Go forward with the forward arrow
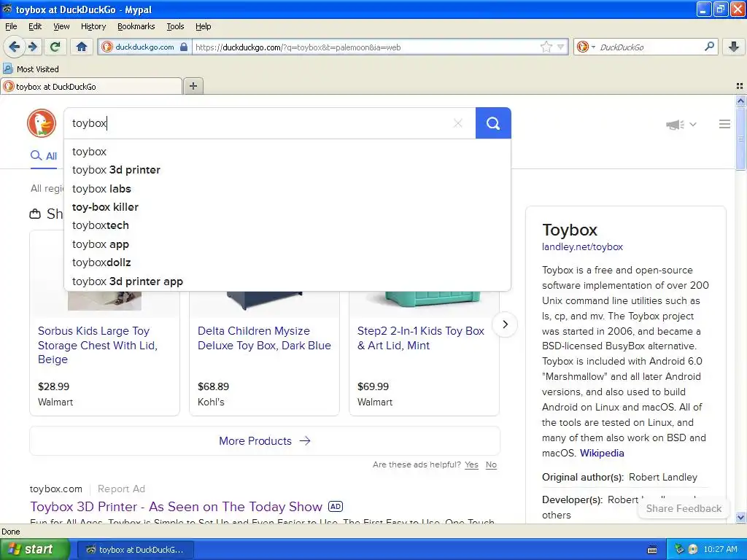747x560 pixels. pos(32,47)
